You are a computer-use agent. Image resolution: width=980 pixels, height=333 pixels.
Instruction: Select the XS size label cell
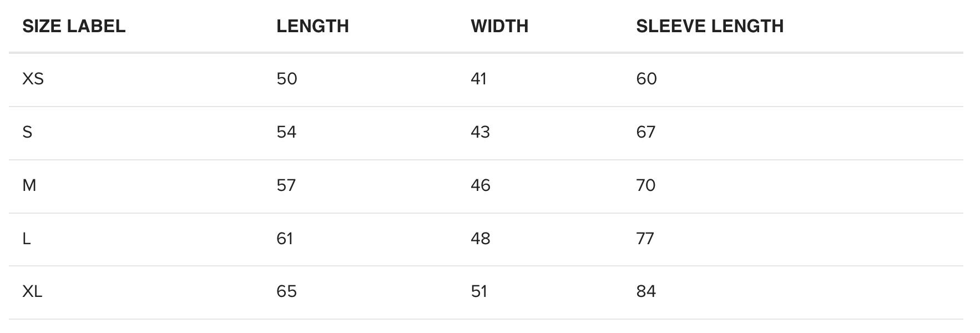33,79
